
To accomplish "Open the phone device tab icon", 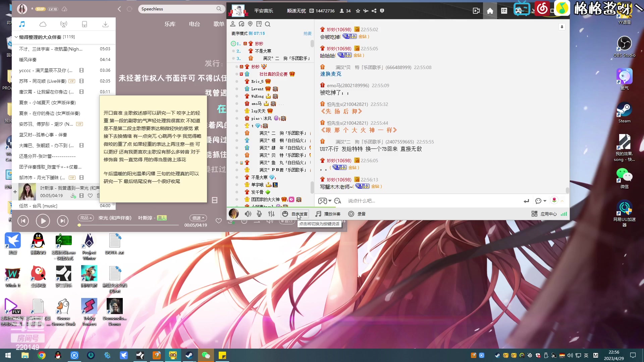I will (x=85, y=24).
